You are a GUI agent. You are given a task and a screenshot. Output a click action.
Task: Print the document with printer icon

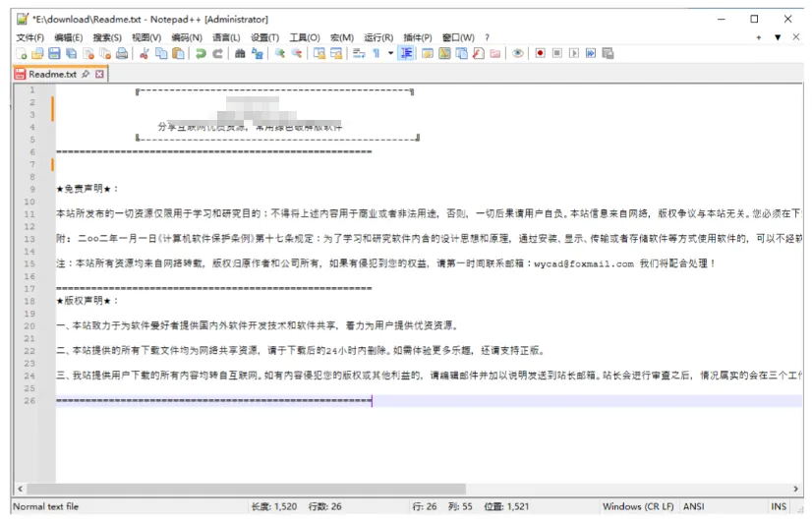click(122, 53)
